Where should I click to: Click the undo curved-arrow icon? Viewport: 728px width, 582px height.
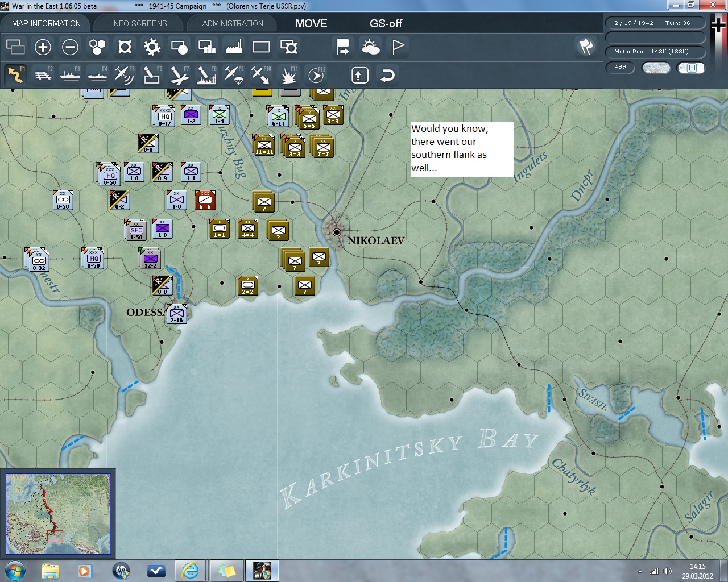tap(387, 75)
